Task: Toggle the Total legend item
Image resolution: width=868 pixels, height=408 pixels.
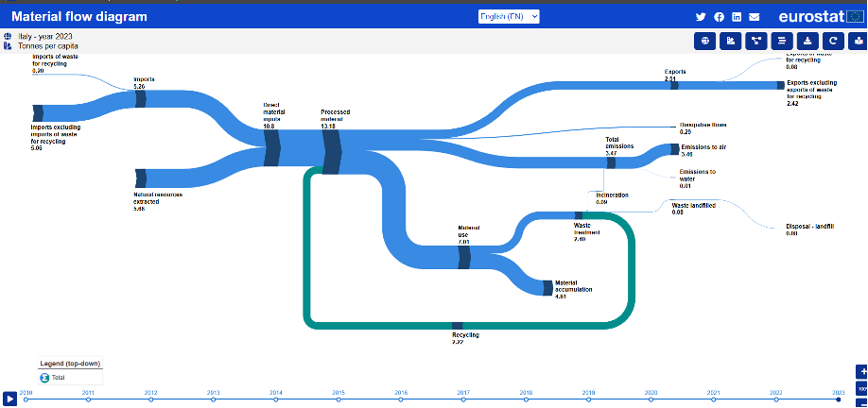Action: (x=44, y=377)
